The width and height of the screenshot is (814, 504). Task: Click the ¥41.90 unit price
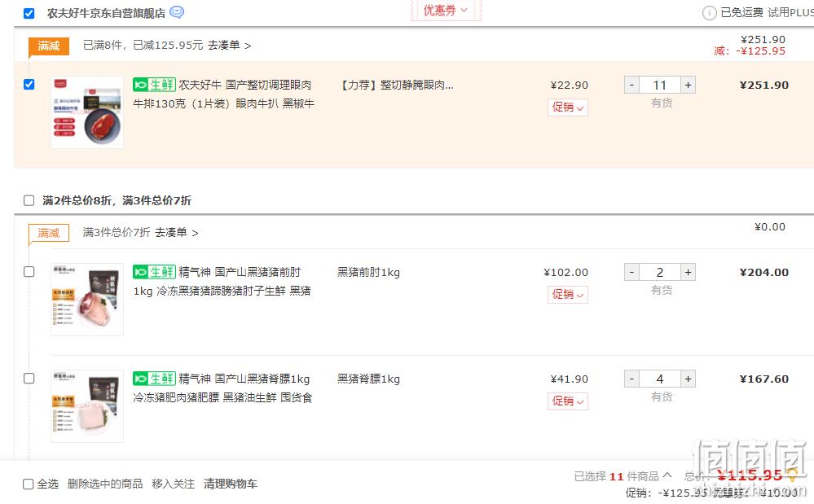(569, 379)
